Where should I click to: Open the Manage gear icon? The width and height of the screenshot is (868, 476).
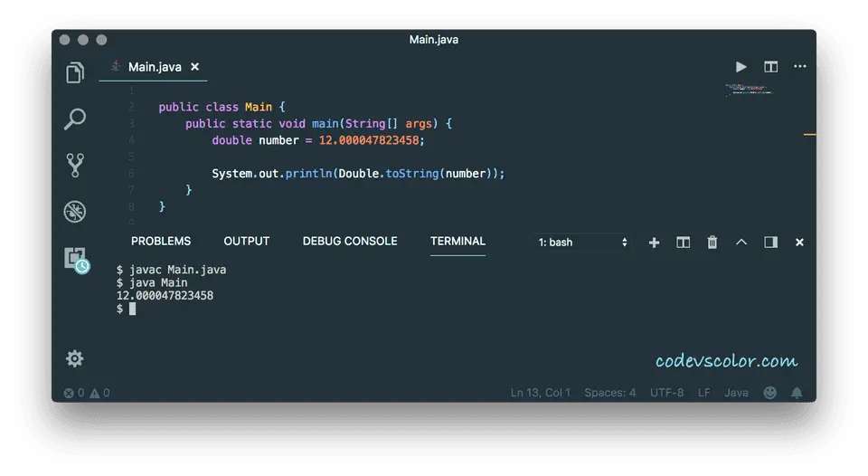coord(75,358)
